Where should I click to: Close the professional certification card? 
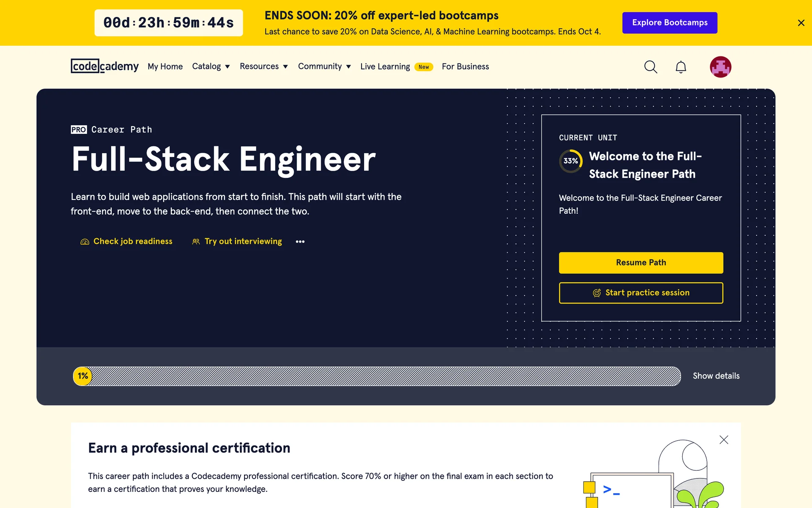pyautogui.click(x=724, y=440)
